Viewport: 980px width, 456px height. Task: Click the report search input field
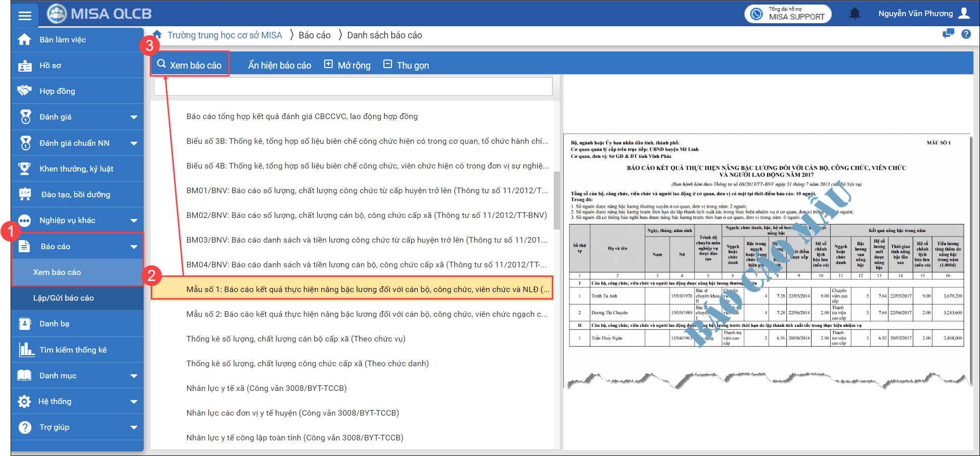coord(353,87)
